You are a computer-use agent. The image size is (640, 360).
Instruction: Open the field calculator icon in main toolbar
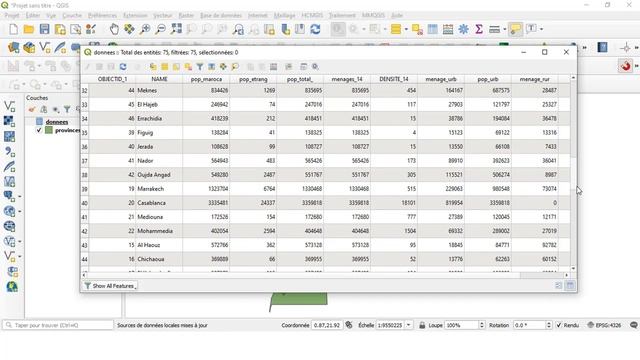448,29
